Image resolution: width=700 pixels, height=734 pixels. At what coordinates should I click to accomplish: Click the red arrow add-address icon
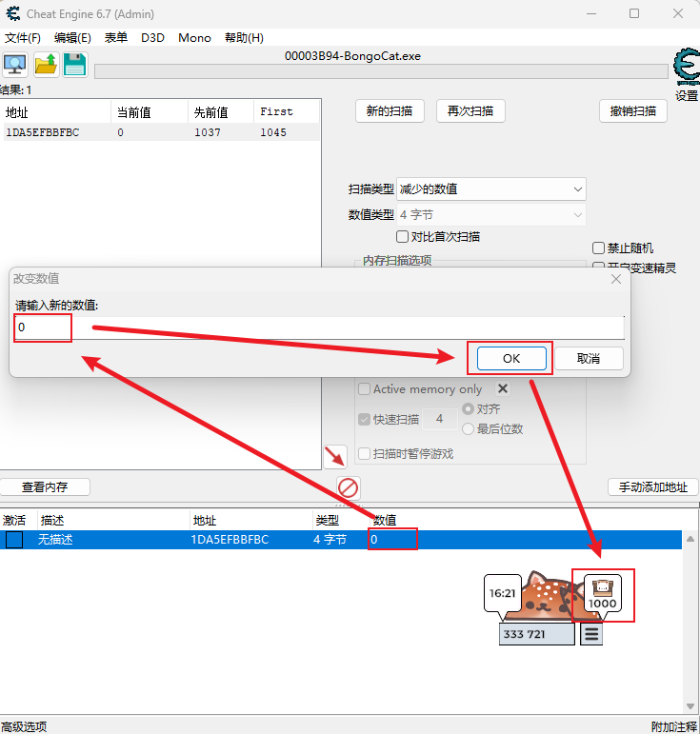pos(335,456)
